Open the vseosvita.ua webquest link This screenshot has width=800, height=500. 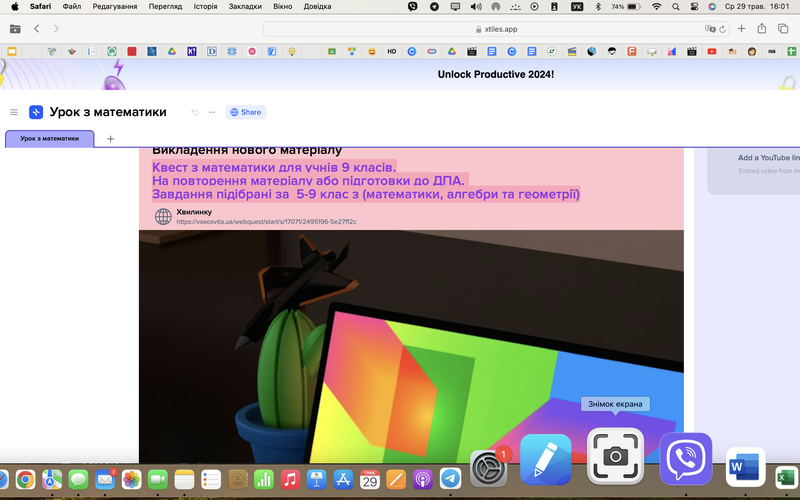(266, 221)
